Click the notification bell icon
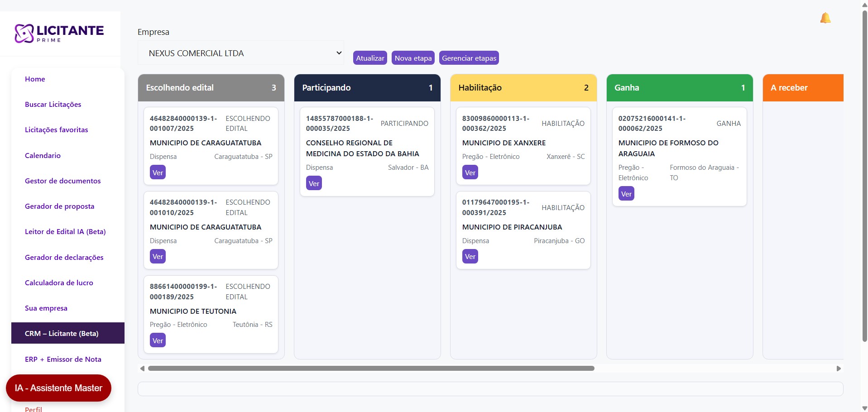Image resolution: width=868 pixels, height=412 pixels. (x=825, y=18)
